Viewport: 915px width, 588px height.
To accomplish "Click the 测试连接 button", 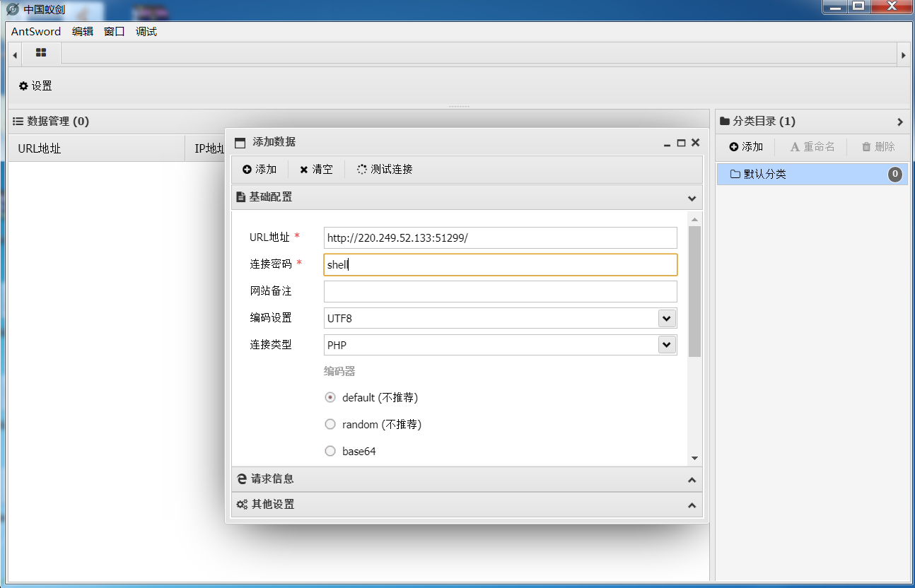I will [x=385, y=169].
